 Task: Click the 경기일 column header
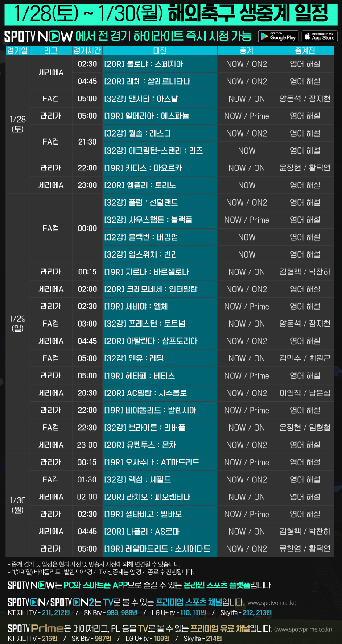coord(17,50)
